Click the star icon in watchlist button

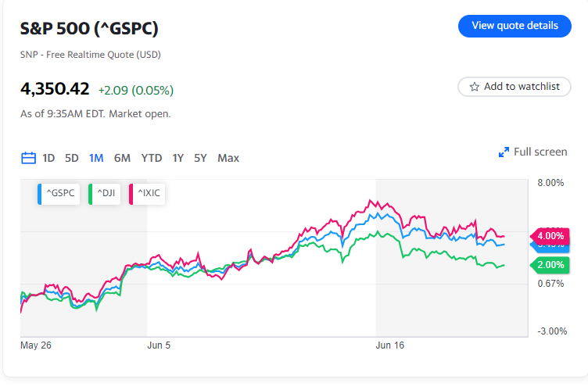tap(474, 87)
